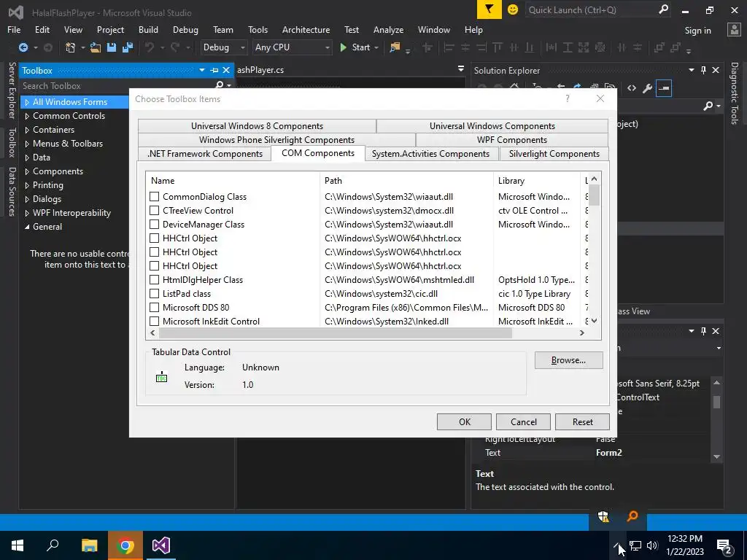Viewport: 747px width, 560px height.
Task: Click the feedback smiley icon
Action: pos(513,9)
